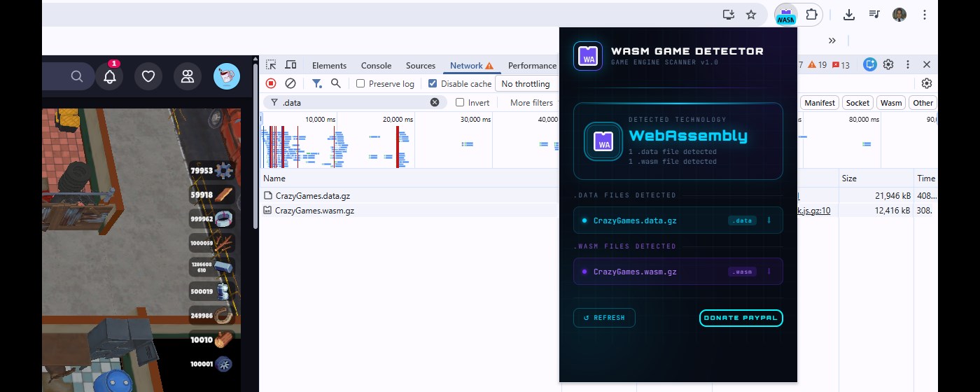This screenshot has width=980, height=392.
Task: Clear the .data filter text
Action: (435, 102)
